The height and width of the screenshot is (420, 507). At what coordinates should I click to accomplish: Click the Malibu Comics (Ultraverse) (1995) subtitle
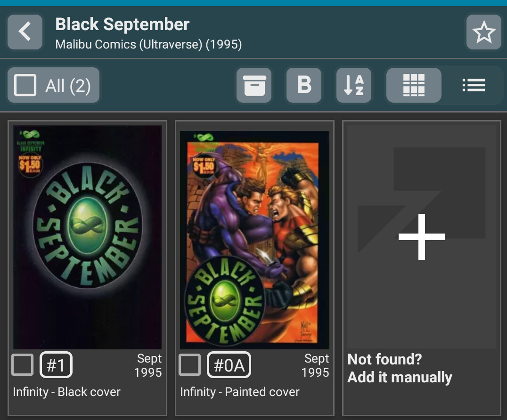coord(148,45)
